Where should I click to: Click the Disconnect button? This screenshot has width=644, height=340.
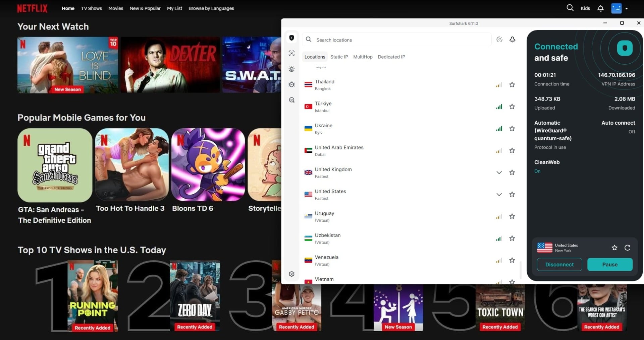pos(559,264)
